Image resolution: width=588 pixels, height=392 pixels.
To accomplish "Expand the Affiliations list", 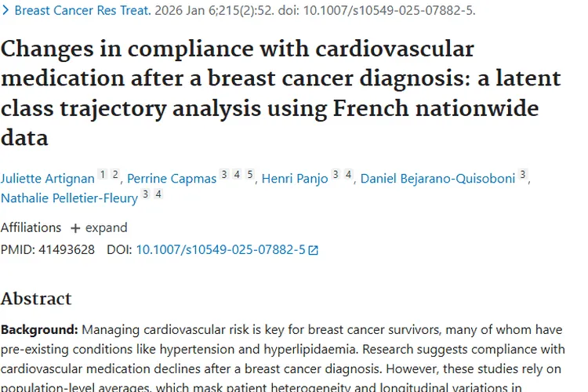I will (x=99, y=228).
